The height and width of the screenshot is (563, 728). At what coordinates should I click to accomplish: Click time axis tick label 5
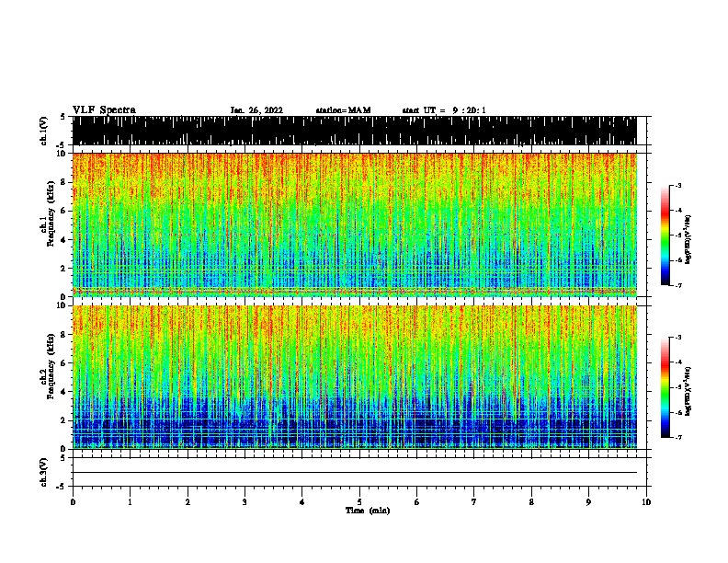359,502
